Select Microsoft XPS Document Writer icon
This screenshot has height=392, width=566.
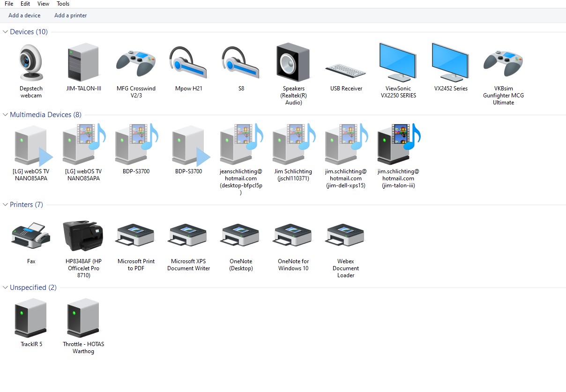188,236
